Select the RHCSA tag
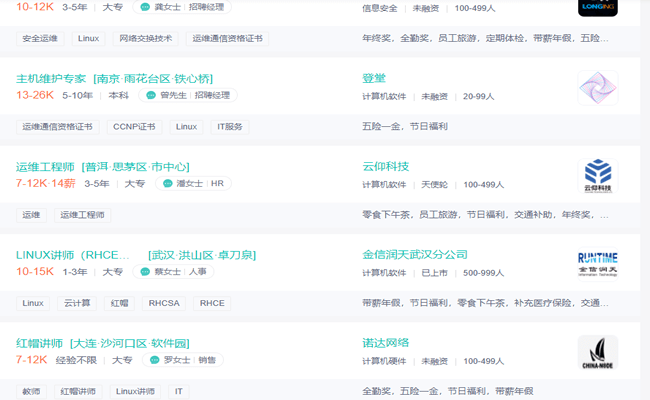Viewport: 650px width, 400px height. 164,303
